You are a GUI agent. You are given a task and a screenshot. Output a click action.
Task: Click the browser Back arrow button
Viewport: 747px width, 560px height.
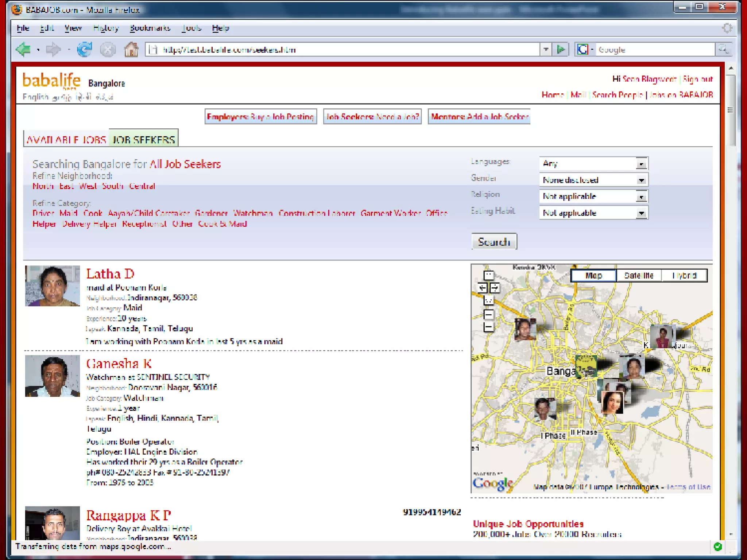(23, 49)
